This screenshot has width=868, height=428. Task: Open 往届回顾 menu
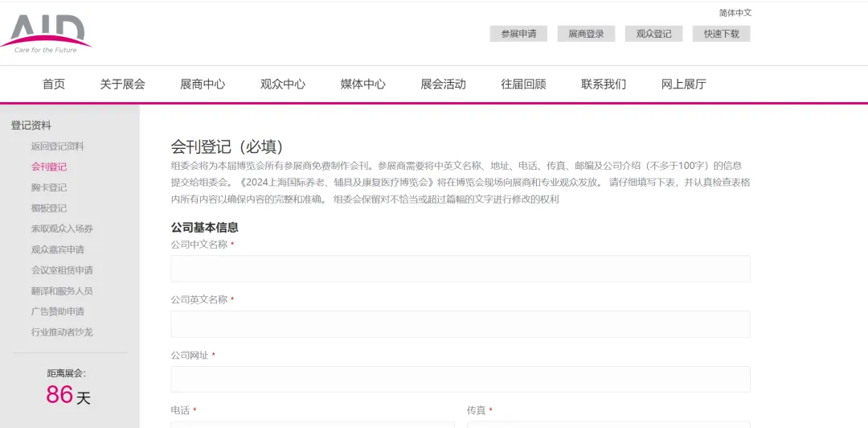coord(524,84)
